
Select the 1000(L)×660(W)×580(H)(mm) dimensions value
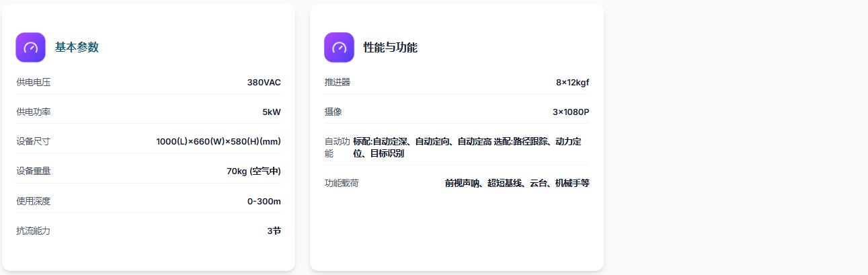[x=219, y=141]
